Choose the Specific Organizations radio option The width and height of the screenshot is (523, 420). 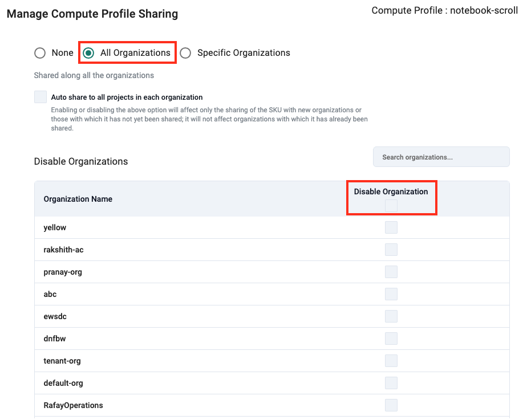point(185,53)
